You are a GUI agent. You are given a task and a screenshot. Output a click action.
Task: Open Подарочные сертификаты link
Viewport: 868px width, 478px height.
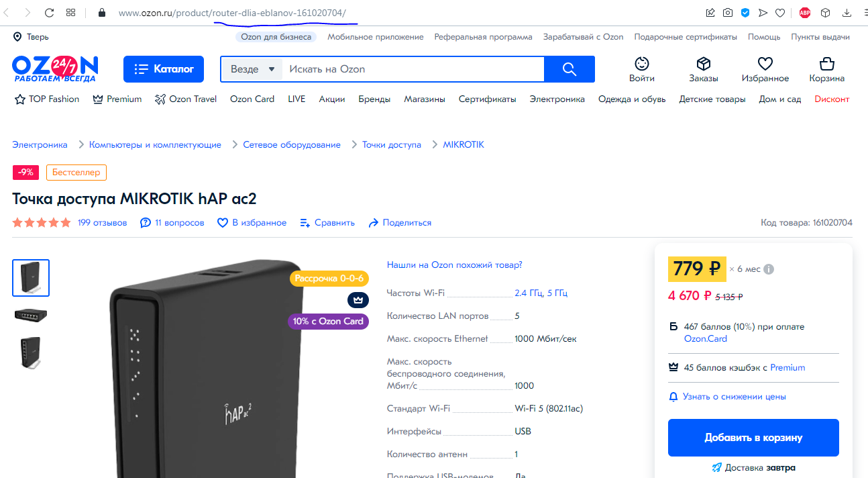pyautogui.click(x=686, y=37)
